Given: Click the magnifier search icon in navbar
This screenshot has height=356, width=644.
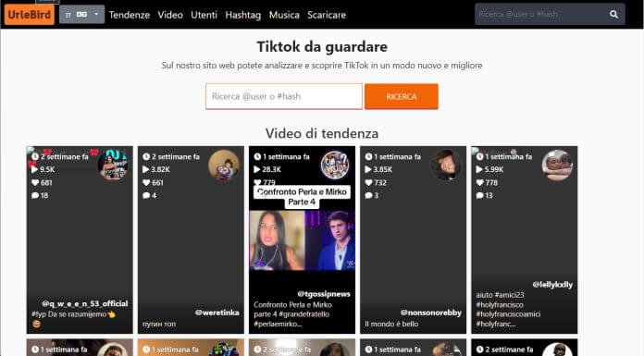Looking at the screenshot, I should coord(613,15).
